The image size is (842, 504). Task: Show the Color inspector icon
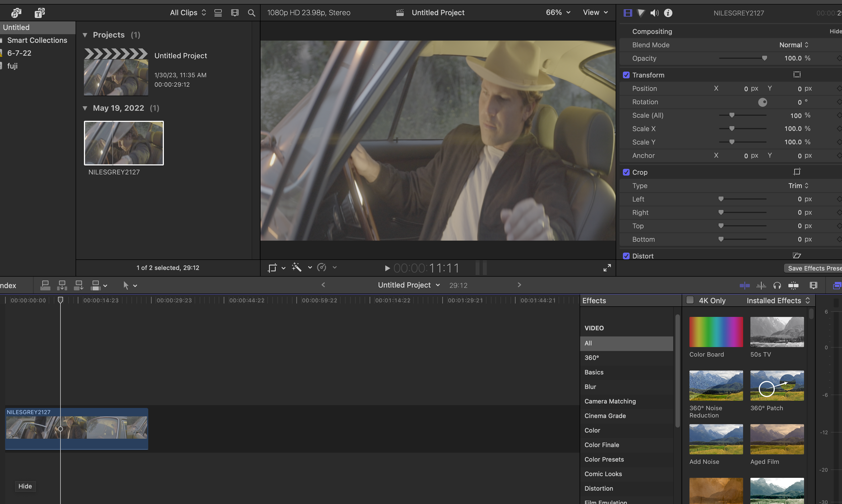pos(641,13)
